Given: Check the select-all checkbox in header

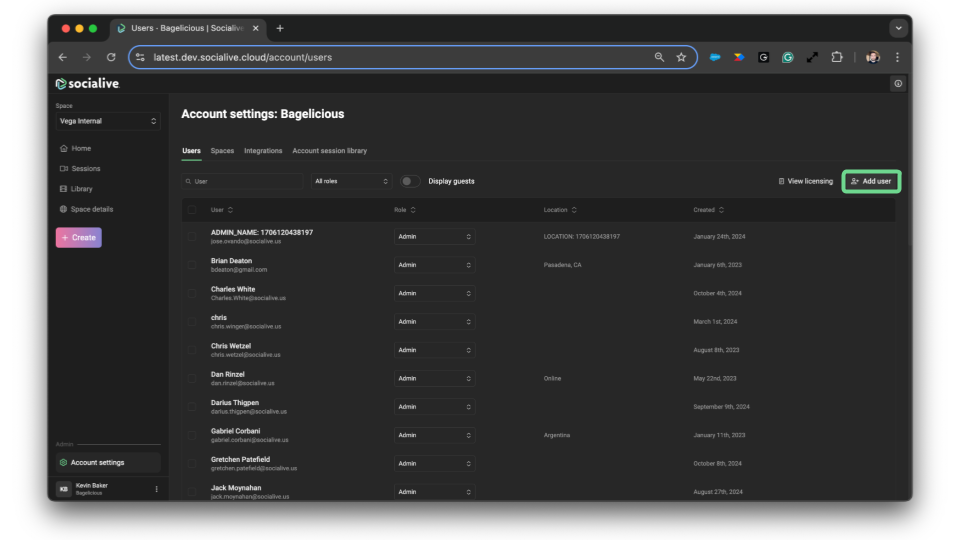Looking at the screenshot, I should point(192,209).
